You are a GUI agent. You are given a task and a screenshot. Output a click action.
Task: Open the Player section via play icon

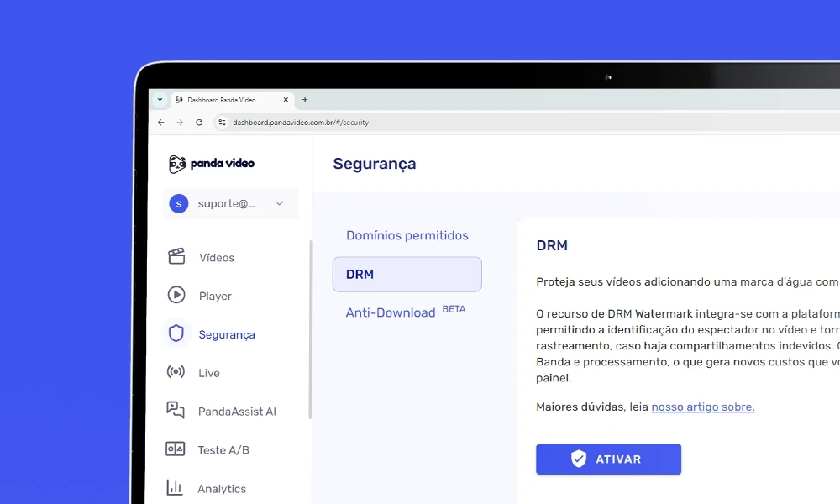tap(176, 296)
